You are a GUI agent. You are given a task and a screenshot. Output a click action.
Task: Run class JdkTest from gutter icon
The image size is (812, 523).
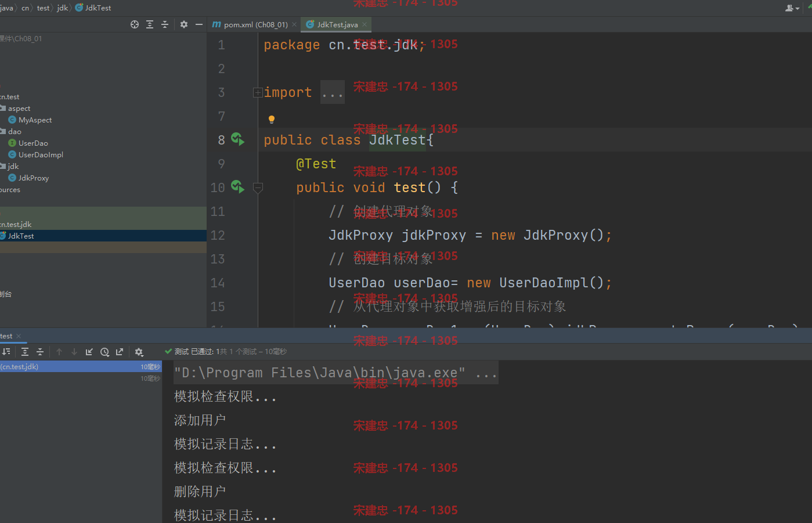[237, 139]
